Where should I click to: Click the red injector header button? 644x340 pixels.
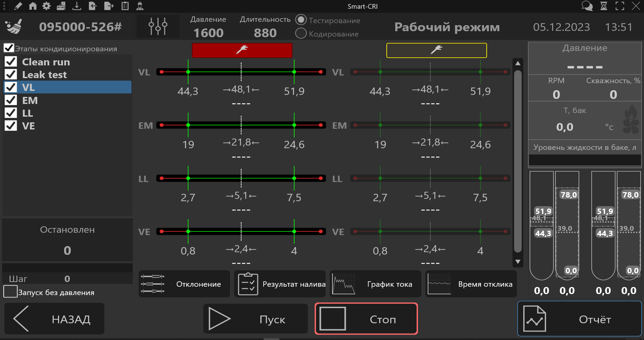tap(242, 50)
